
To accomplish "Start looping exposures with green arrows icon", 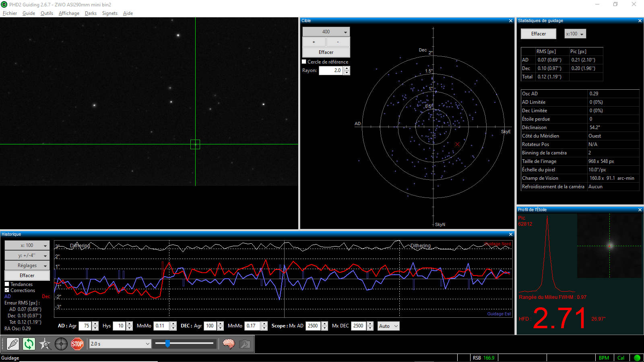I will click(29, 344).
